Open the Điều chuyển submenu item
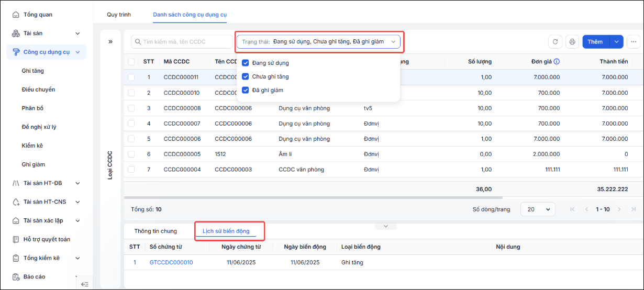Image resolution: width=644 pixels, height=290 pixels. coord(38,90)
